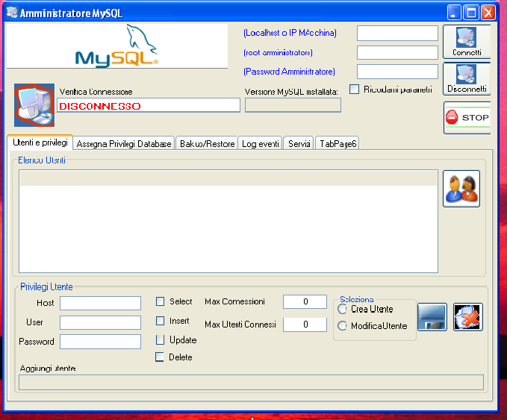Click the Host input field
The height and width of the screenshot is (420, 507).
[100, 304]
